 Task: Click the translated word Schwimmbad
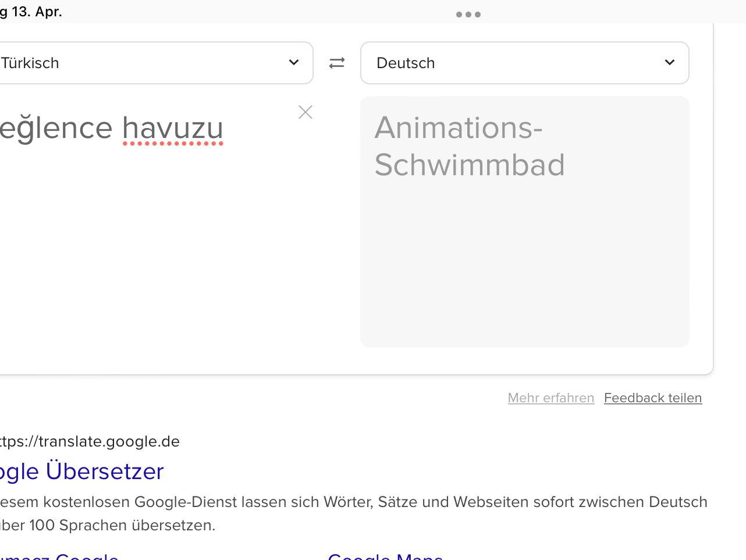click(x=470, y=165)
